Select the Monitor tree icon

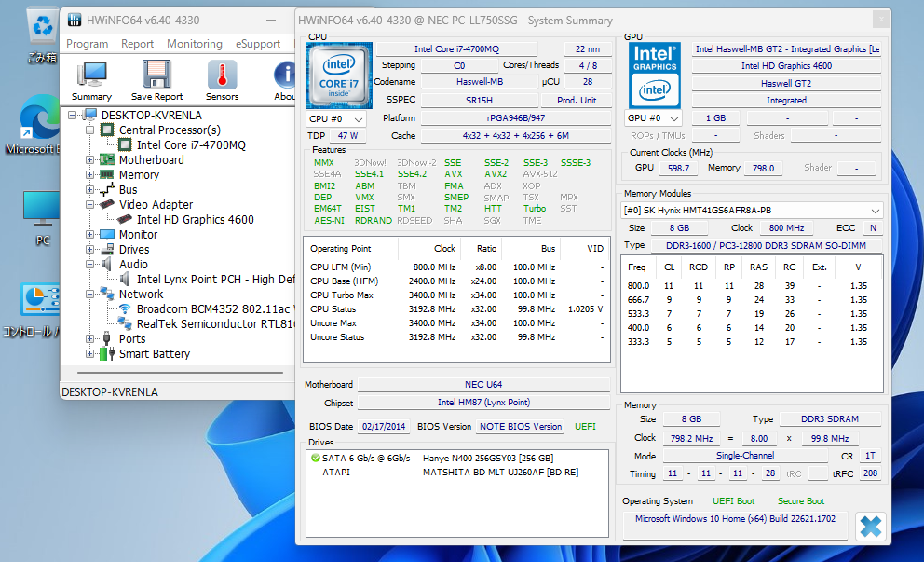coord(107,234)
